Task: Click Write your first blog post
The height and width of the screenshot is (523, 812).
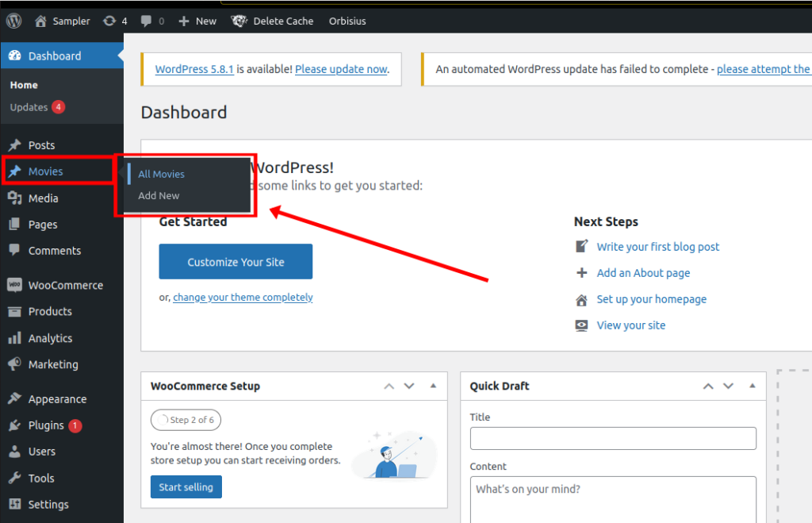Action: [657, 247]
